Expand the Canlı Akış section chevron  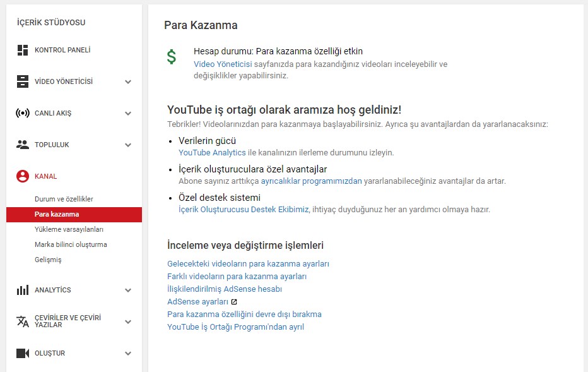tap(128, 113)
